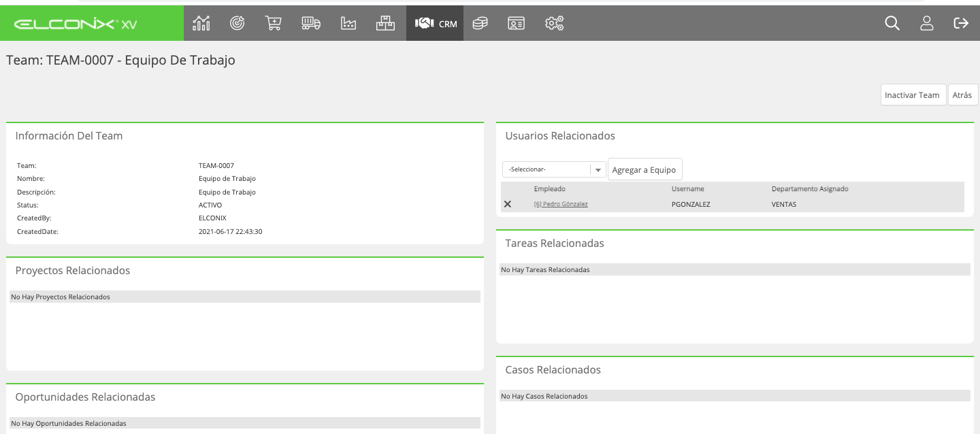This screenshot has width=980, height=434.
Task: Open the stacked boxes inventory icon
Action: click(x=385, y=23)
